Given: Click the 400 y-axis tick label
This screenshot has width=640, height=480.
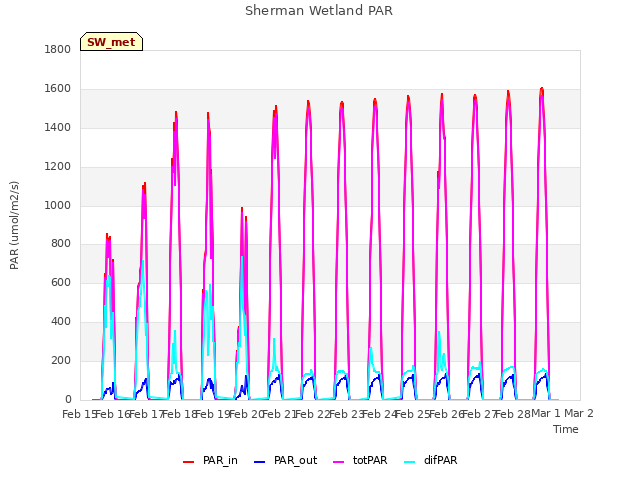Looking at the screenshot, I should 61,322.
